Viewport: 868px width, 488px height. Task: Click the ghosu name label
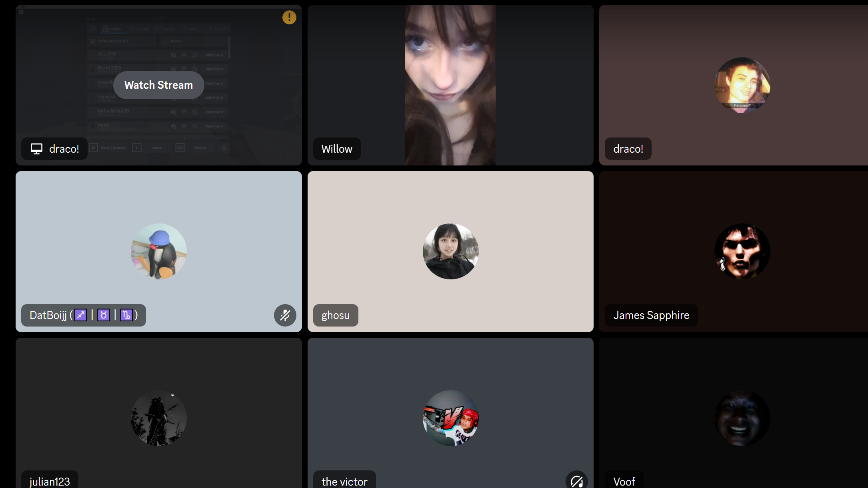[336, 315]
